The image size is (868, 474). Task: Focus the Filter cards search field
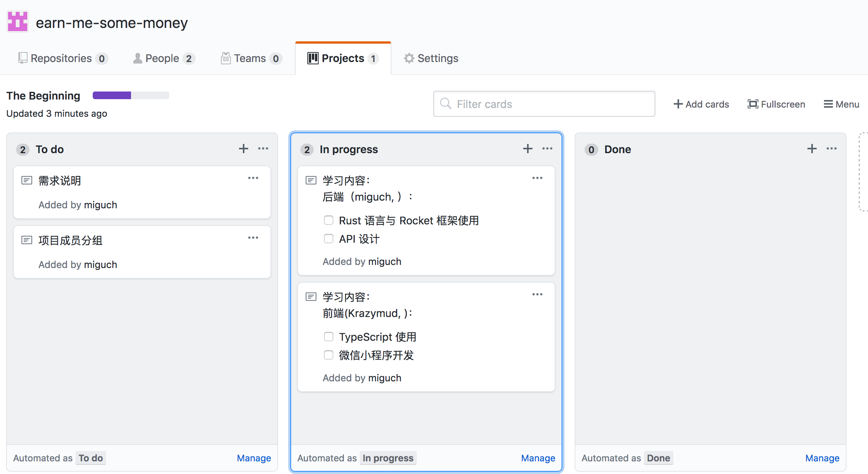coord(544,104)
